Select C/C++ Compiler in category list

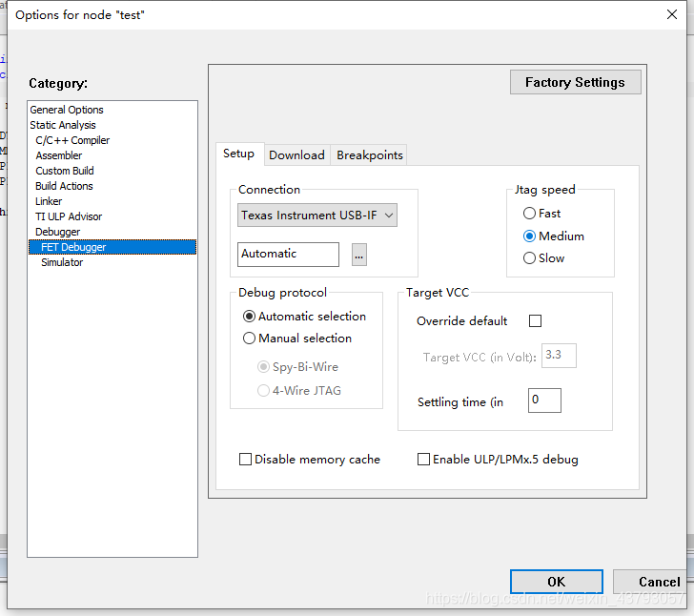click(x=72, y=140)
